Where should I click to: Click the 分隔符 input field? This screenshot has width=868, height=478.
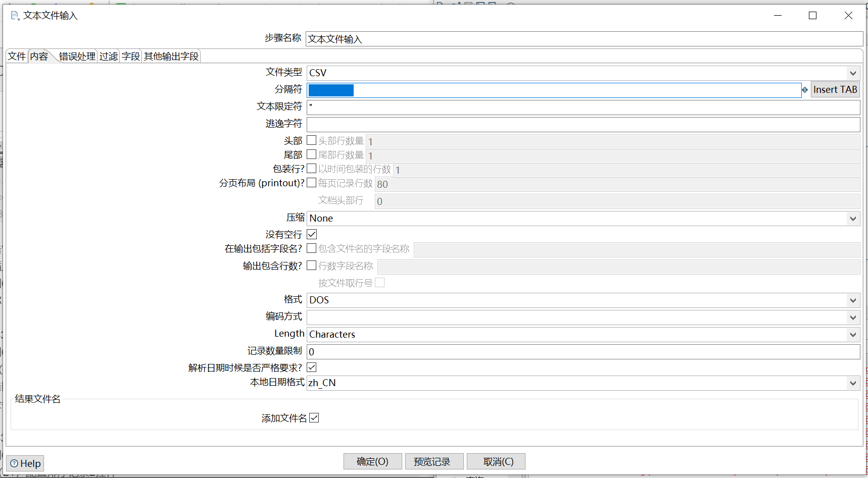(x=554, y=90)
